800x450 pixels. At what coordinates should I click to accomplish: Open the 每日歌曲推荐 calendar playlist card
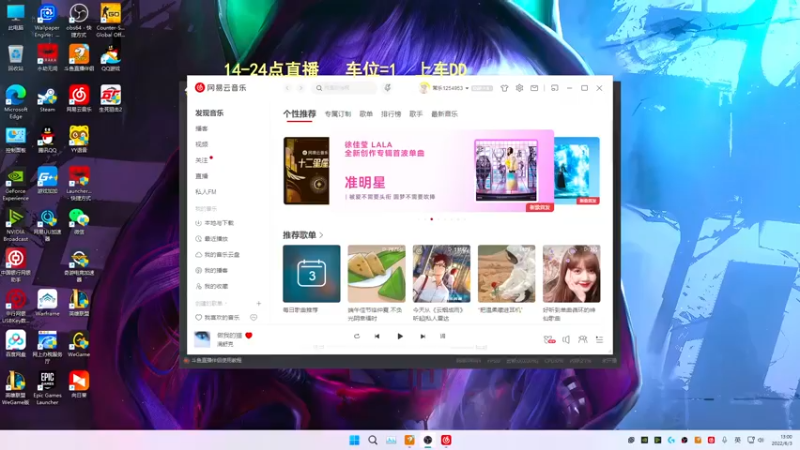coord(311,273)
